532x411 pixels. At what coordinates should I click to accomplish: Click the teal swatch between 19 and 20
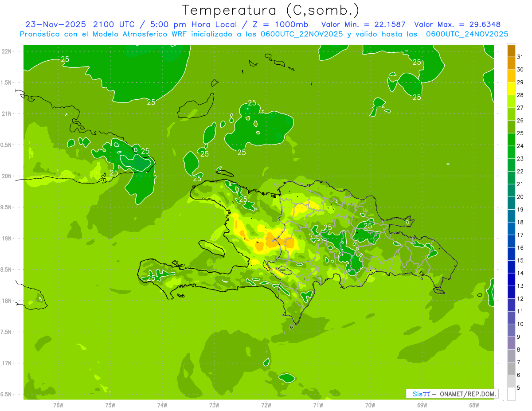point(511,204)
